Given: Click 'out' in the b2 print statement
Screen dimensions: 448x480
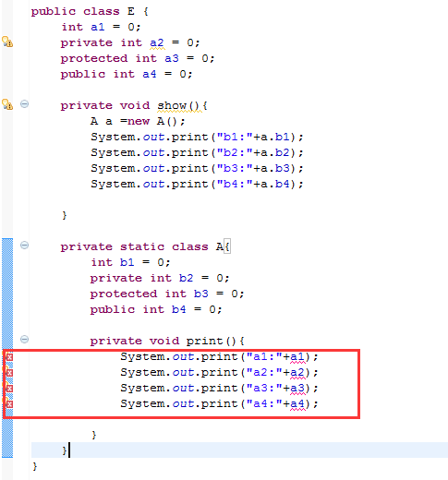Looking at the screenshot, I should (x=153, y=152).
